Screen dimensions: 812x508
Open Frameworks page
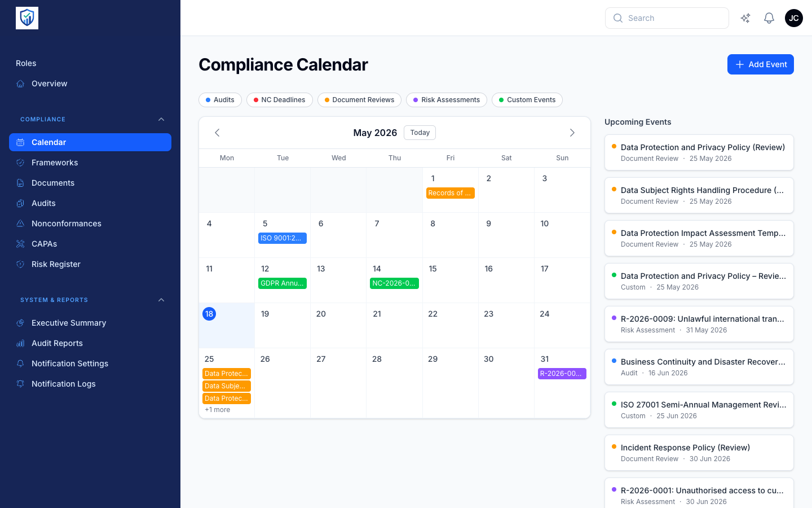tap(90, 163)
